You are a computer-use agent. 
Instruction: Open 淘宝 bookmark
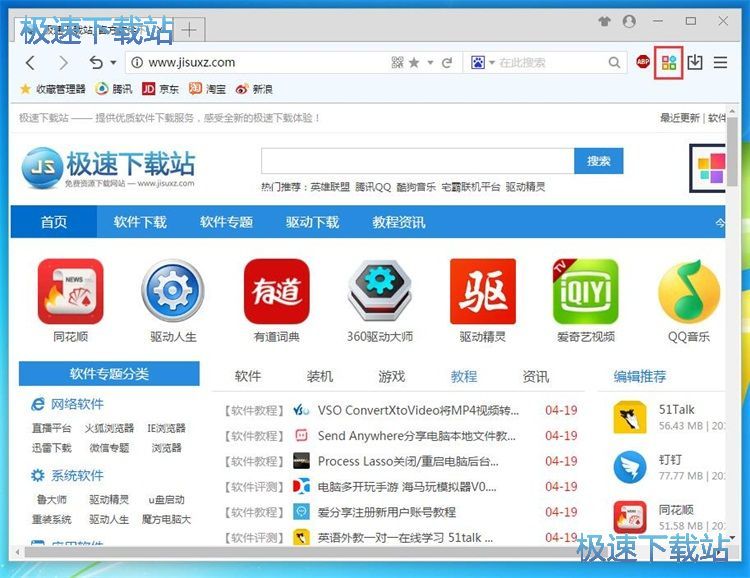coord(207,89)
